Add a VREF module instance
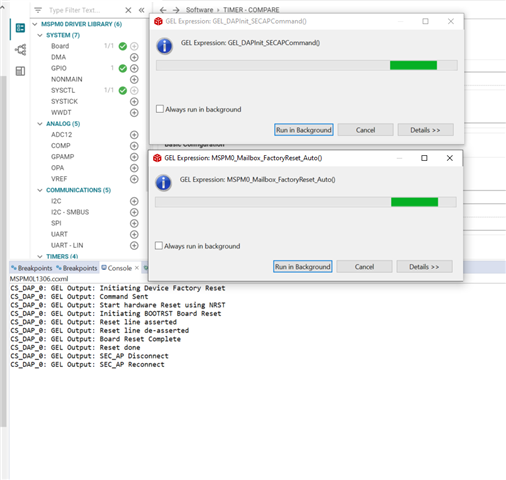Viewport: 506px width, 480px height. tap(134, 179)
